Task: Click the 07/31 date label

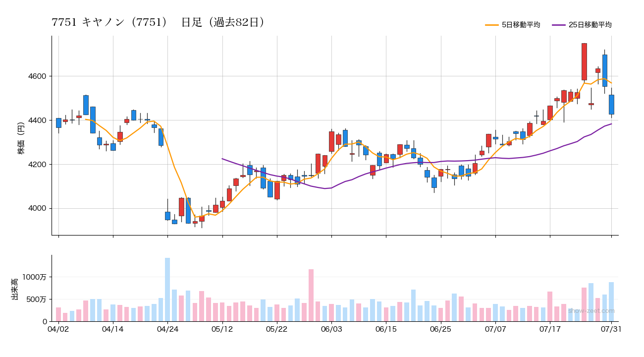Action: click(611, 329)
